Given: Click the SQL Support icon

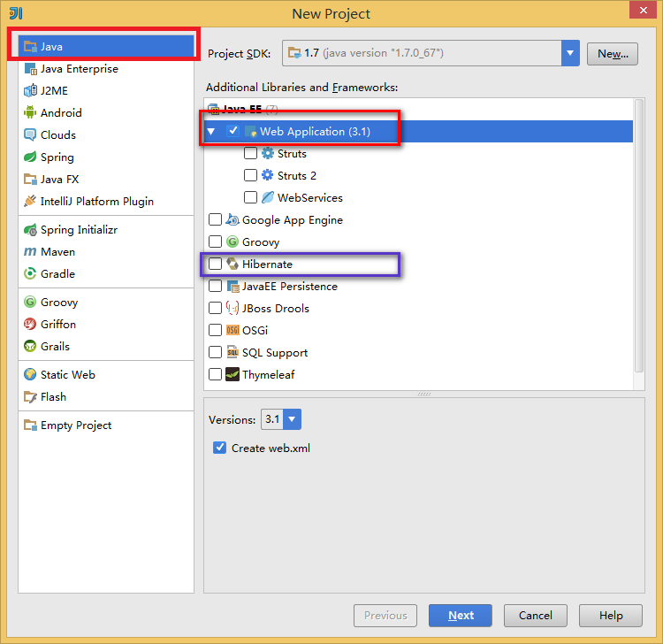Looking at the screenshot, I should 232,352.
